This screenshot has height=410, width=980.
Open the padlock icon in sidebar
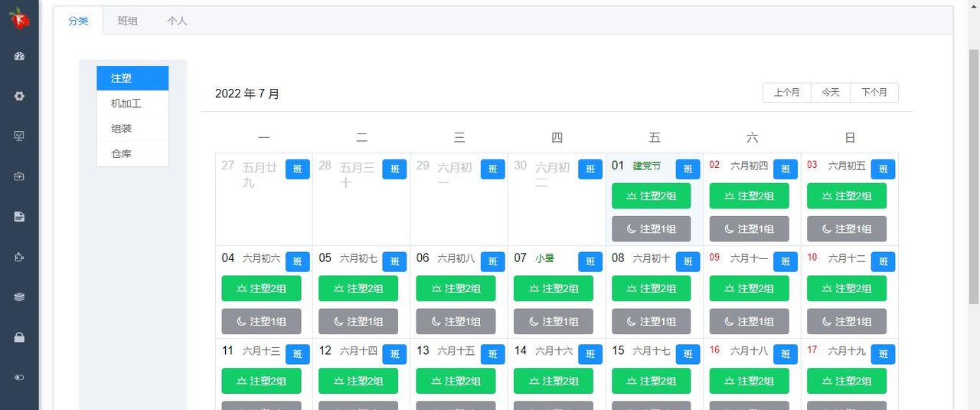click(19, 337)
